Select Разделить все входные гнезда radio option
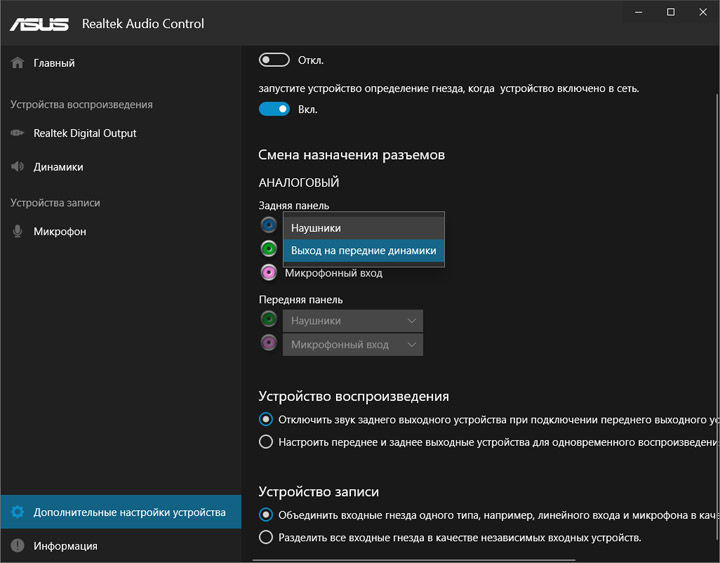This screenshot has width=720, height=563. click(266, 537)
